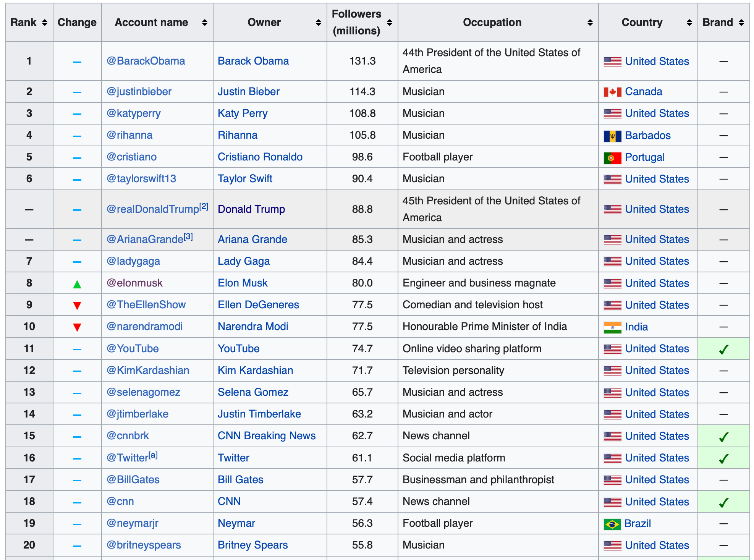The height and width of the screenshot is (560, 754).
Task: Open the Kim Kardashian link
Action: pos(256,371)
